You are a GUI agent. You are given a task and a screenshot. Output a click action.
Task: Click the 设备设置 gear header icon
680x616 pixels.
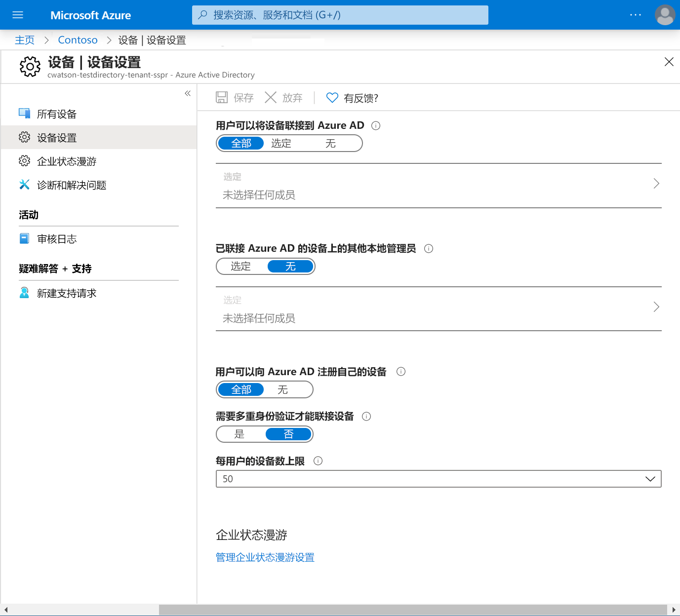tap(30, 66)
